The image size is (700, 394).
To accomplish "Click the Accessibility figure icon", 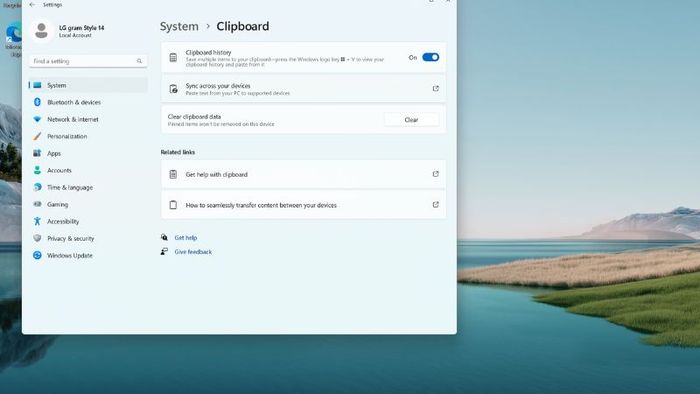I will tap(37, 221).
